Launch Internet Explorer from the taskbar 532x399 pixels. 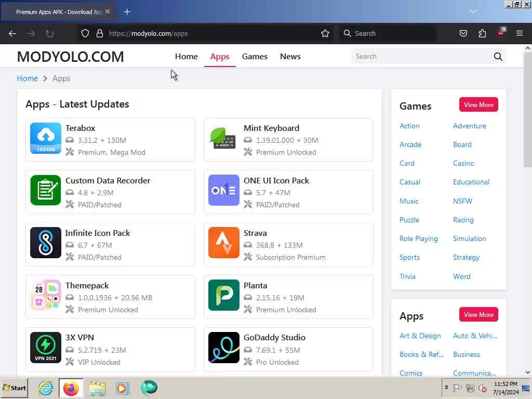(x=46, y=388)
